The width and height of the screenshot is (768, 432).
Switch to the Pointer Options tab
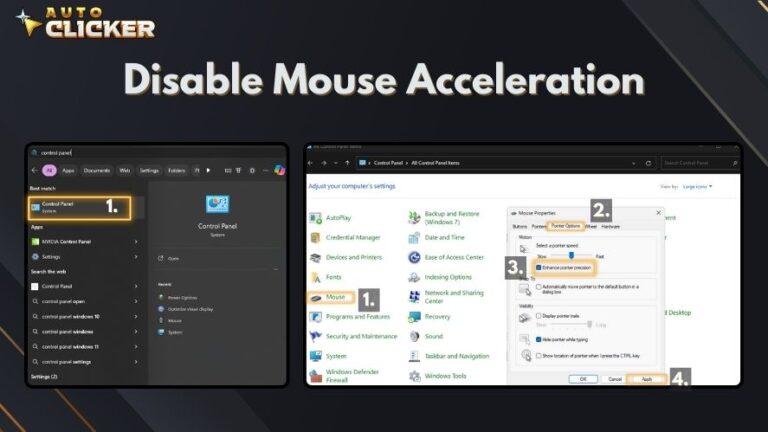click(x=564, y=227)
